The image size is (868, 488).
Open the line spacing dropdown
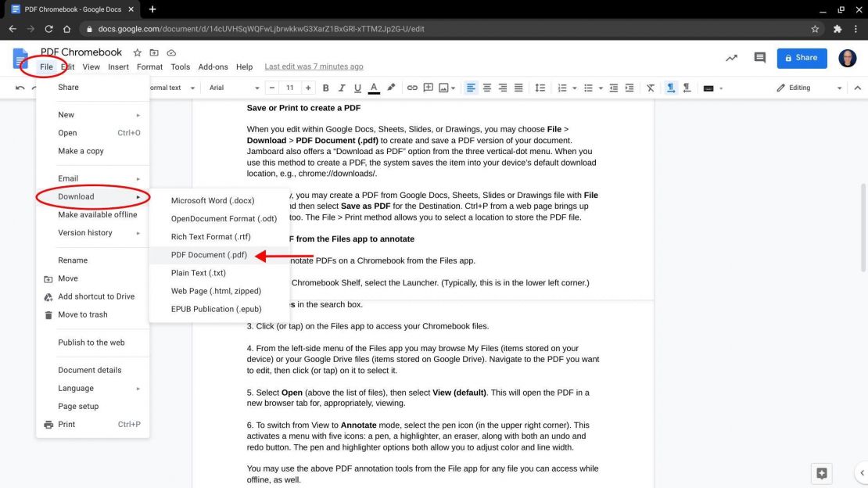[x=540, y=87]
